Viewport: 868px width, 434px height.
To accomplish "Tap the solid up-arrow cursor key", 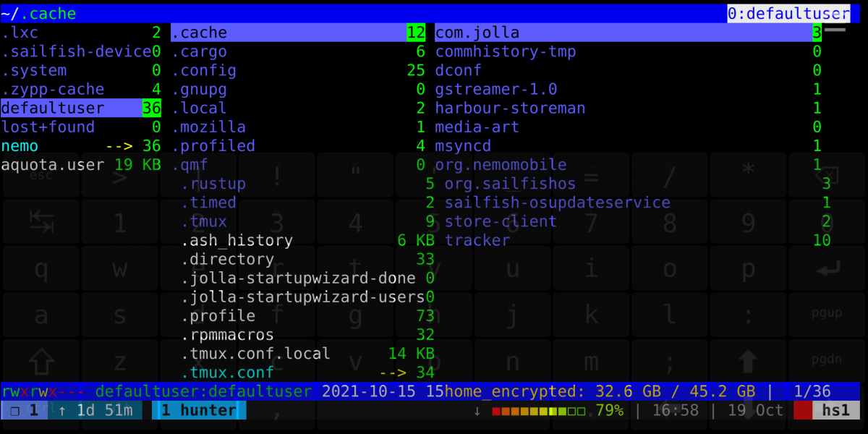I will (748, 362).
